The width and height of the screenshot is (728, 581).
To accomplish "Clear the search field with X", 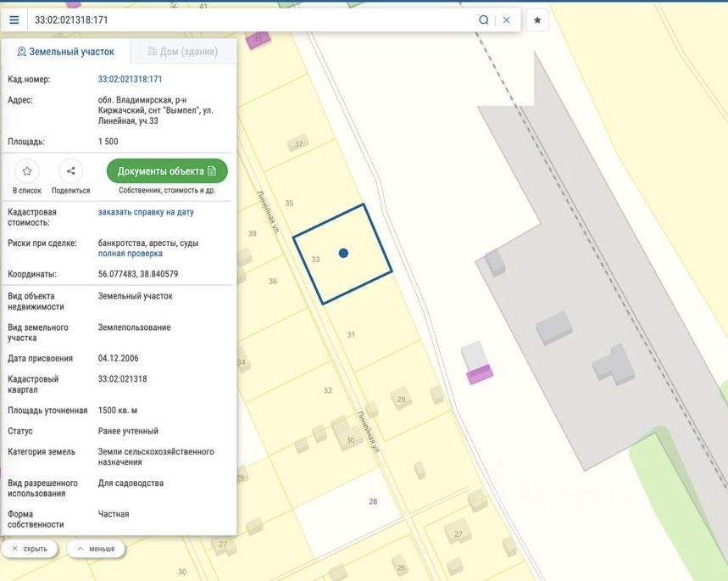I will [507, 20].
